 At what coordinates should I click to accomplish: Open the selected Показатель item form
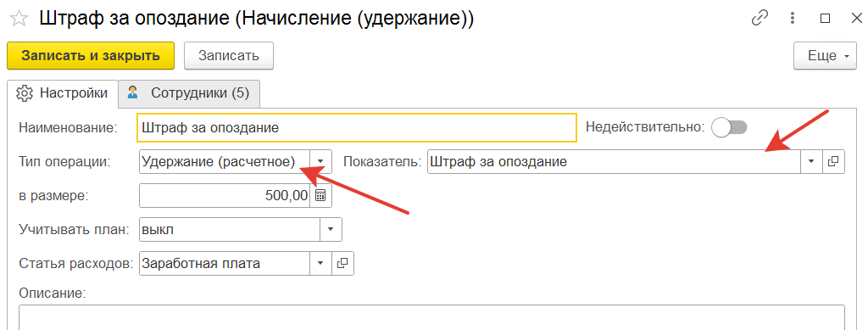click(833, 162)
